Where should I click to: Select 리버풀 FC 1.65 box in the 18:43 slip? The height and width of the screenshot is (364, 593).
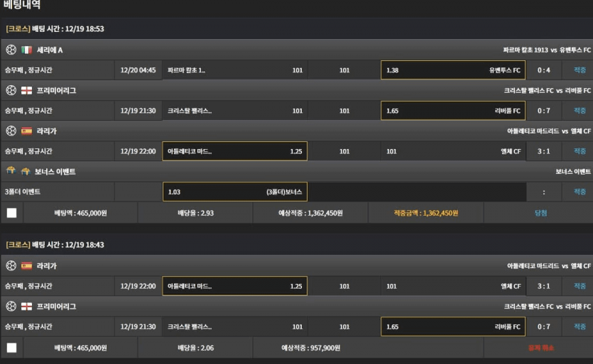(453, 326)
